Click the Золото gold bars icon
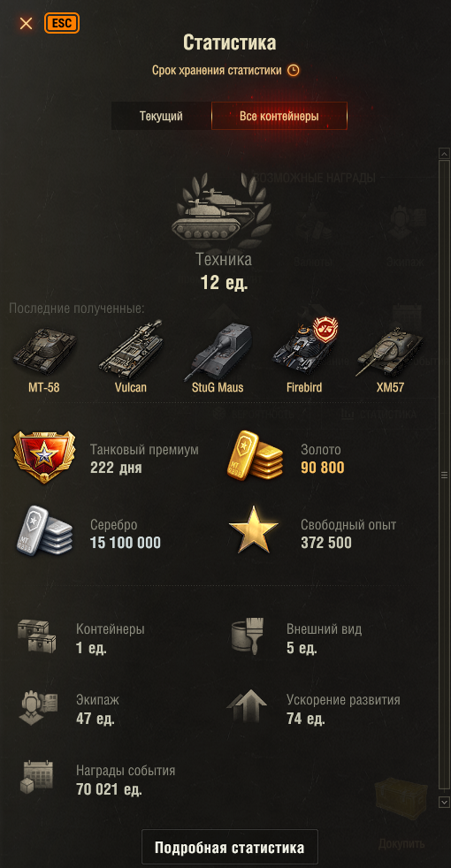 [255, 457]
